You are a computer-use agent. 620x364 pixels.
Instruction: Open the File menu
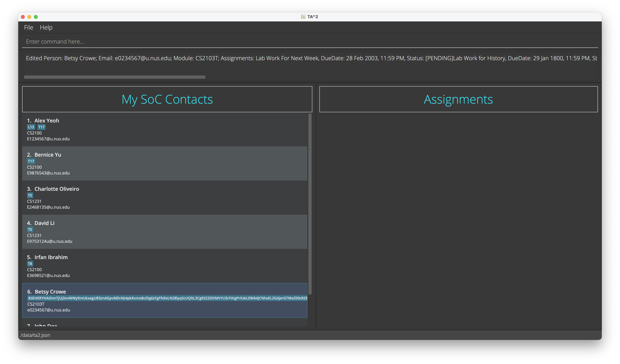28,27
